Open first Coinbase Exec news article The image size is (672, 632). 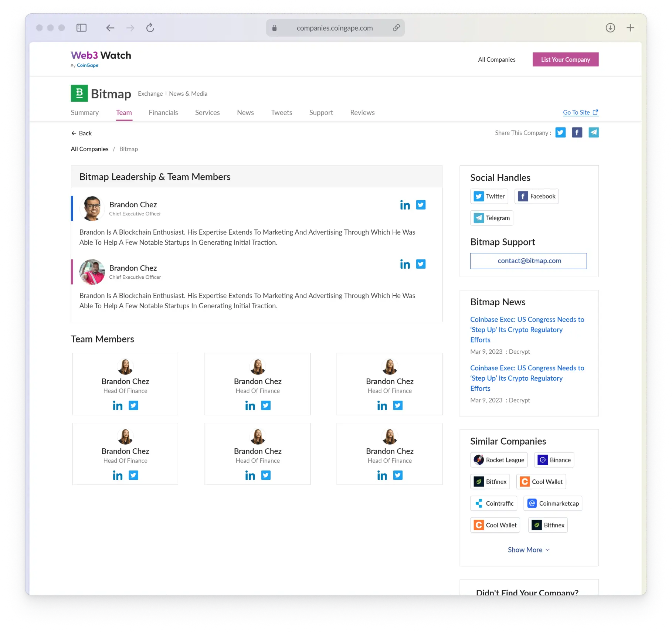point(527,330)
